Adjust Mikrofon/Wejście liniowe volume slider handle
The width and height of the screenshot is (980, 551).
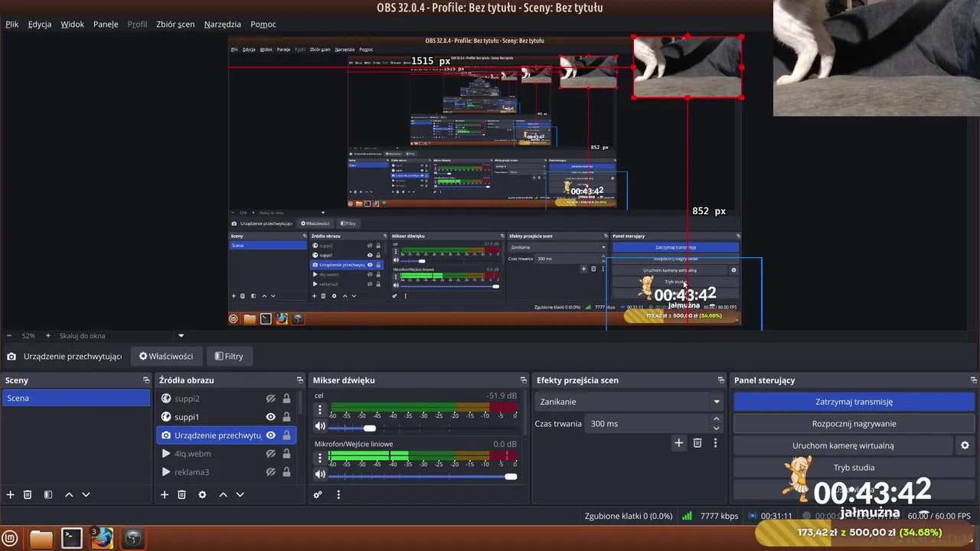tap(511, 476)
